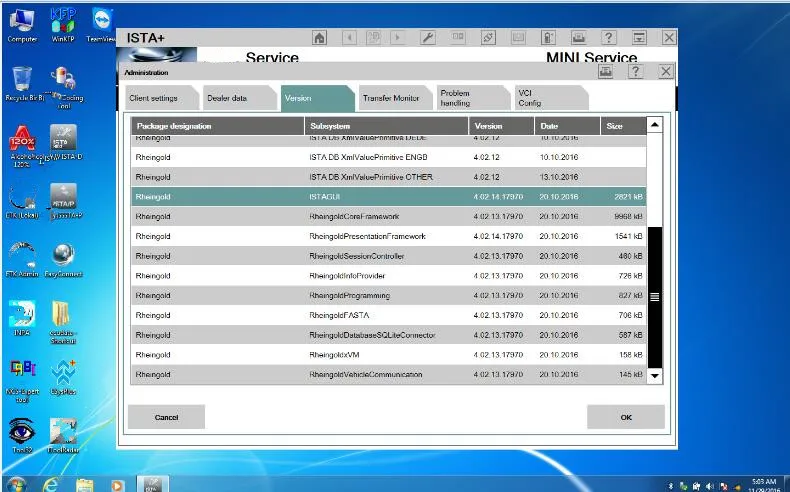Open the Problem handling tab

point(472,98)
